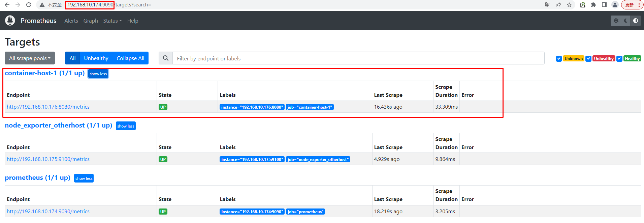The image size is (644, 223).
Task: Click the Healthy green badge label
Action: [x=632, y=58]
